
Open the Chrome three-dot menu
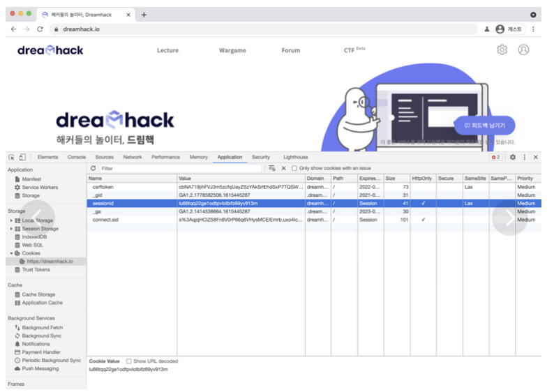(533, 29)
